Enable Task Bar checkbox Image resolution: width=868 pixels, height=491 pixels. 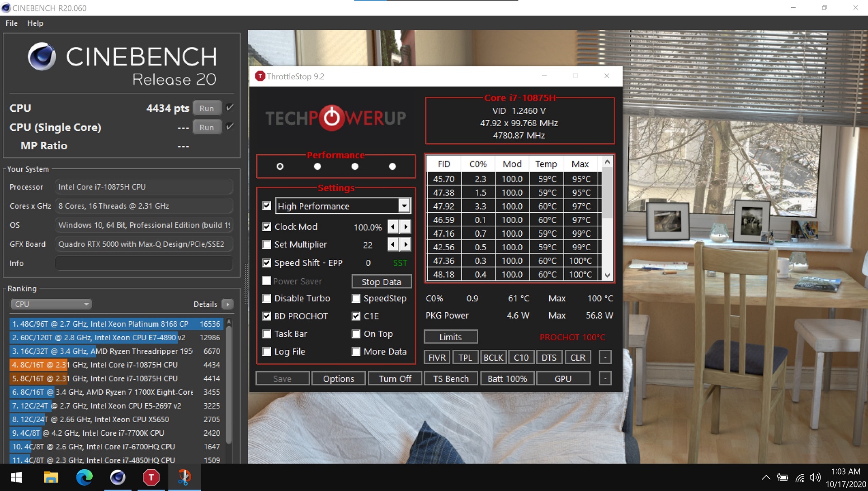pyautogui.click(x=267, y=334)
